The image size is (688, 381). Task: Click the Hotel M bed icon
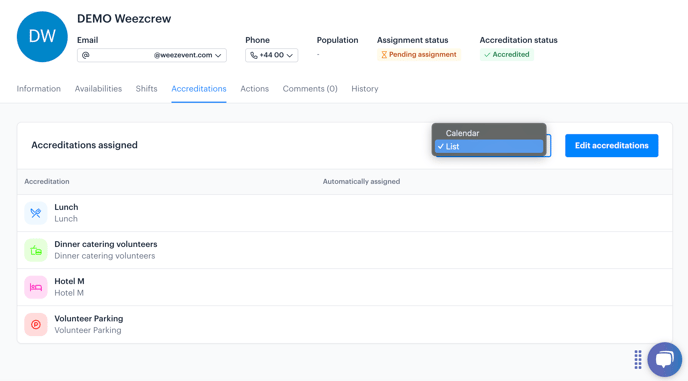[36, 287]
